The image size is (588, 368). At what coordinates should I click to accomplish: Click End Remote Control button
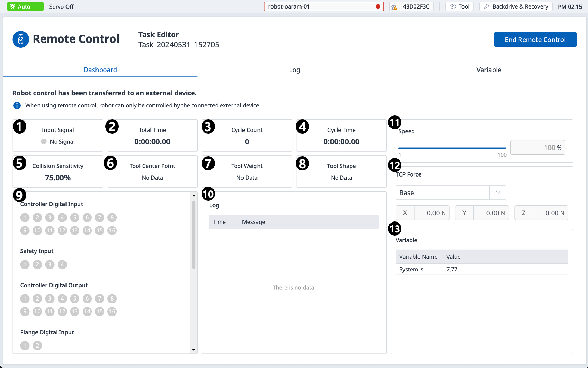tap(535, 40)
